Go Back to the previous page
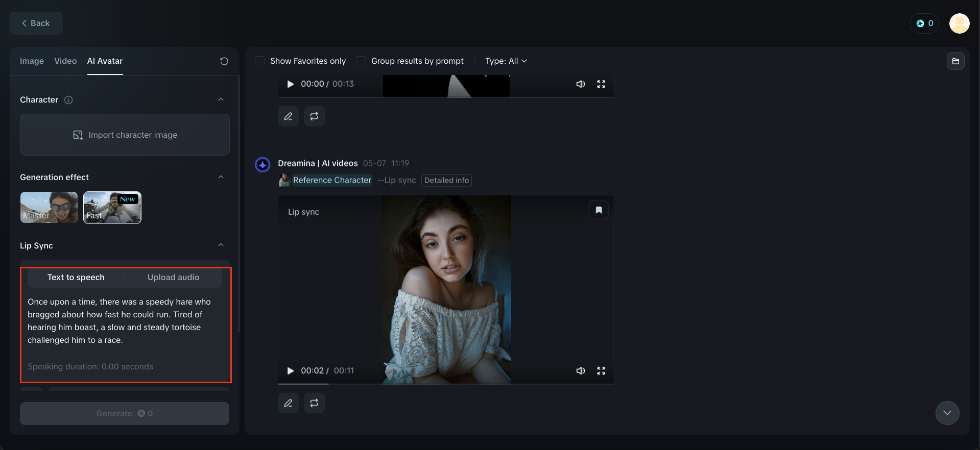The width and height of the screenshot is (980, 450). tap(36, 23)
